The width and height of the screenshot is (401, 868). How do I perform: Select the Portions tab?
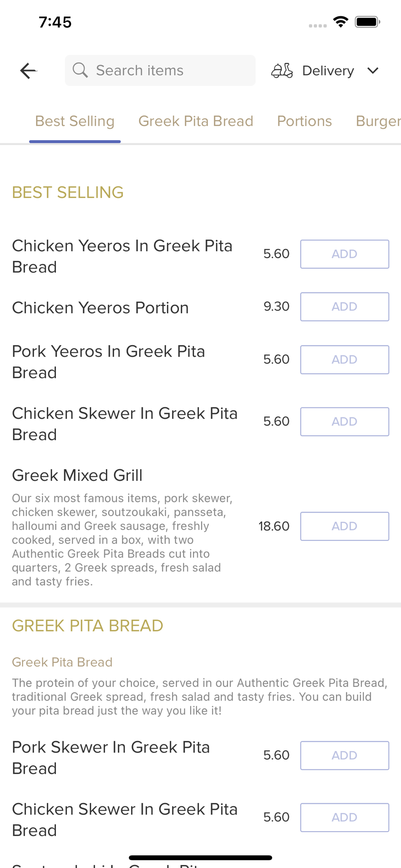304,121
